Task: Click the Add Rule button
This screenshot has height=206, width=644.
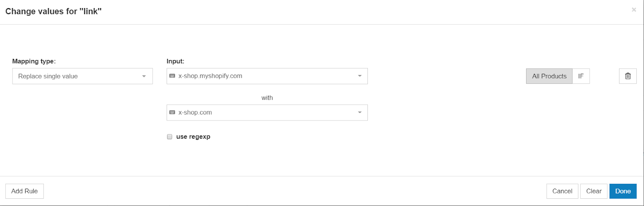Action: pyautogui.click(x=25, y=191)
